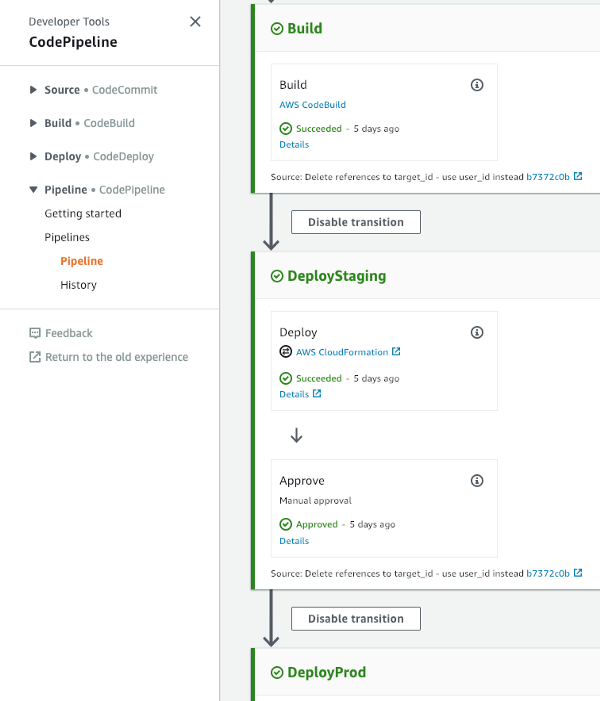Select History in the sidebar
The height and width of the screenshot is (701, 600).
[78, 285]
